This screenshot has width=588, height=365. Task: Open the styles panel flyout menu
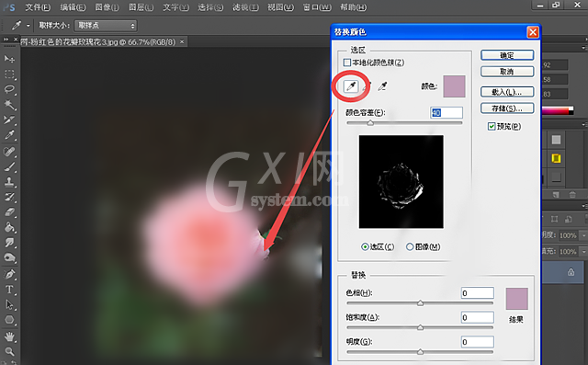click(583, 124)
